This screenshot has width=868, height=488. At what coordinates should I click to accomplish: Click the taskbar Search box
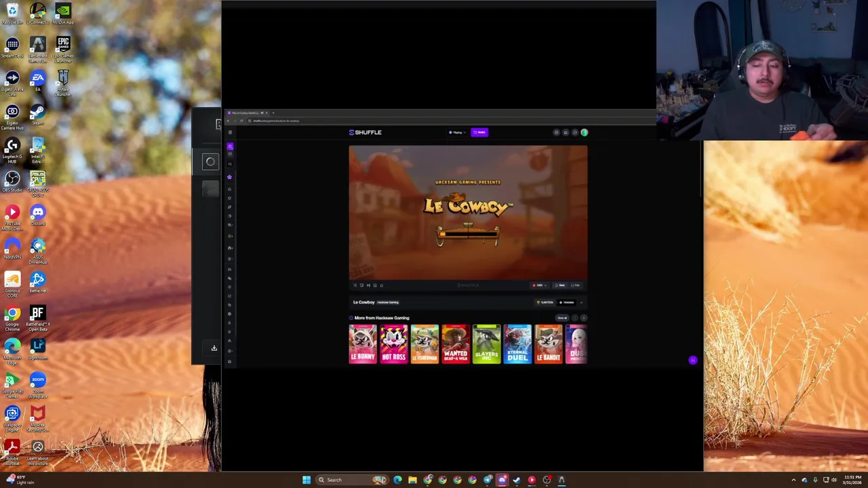coord(351,480)
